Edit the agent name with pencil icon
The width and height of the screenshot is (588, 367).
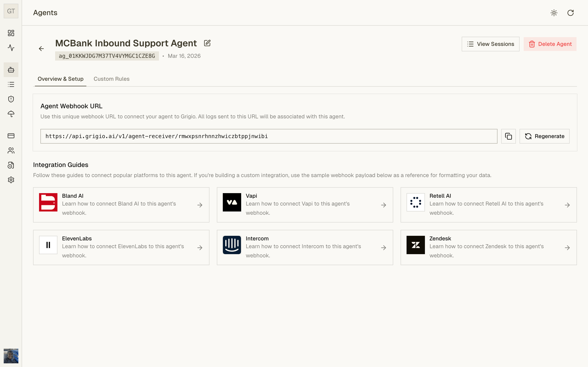coord(207,43)
